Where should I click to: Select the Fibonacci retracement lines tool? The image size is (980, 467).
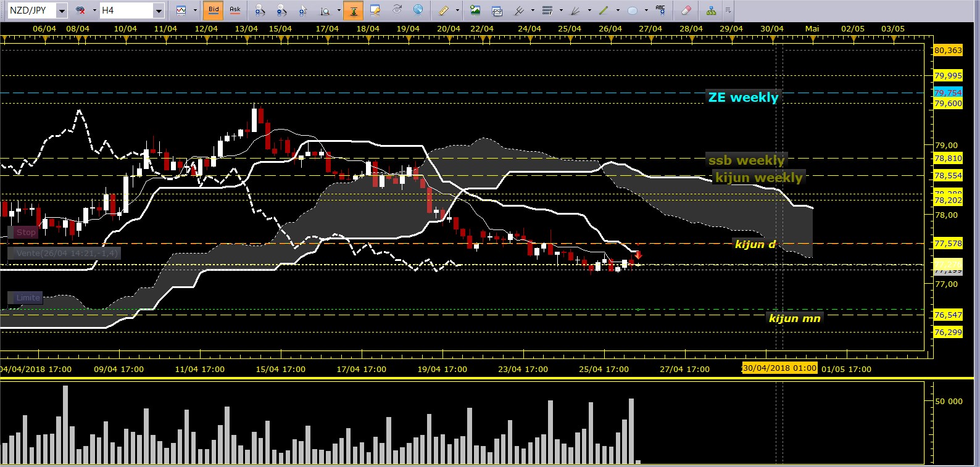tap(547, 10)
